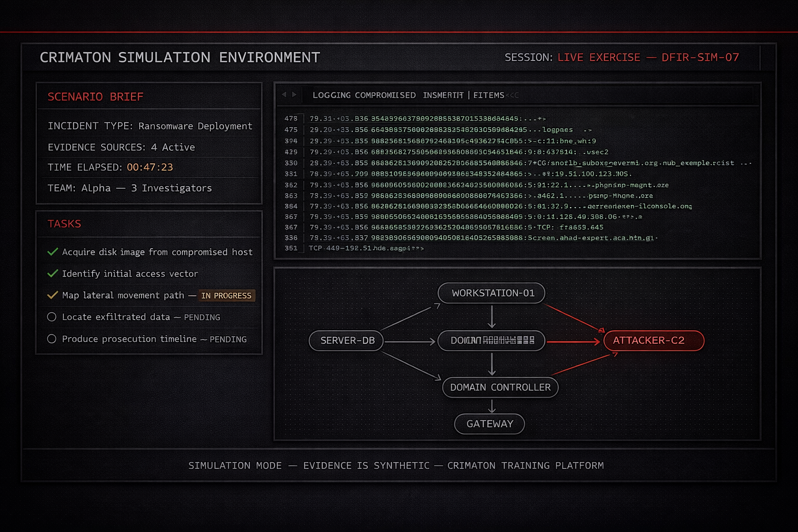The image size is (798, 532).
Task: Click the green checkmark beside 'Acquire disk image'
Action: [x=52, y=251]
